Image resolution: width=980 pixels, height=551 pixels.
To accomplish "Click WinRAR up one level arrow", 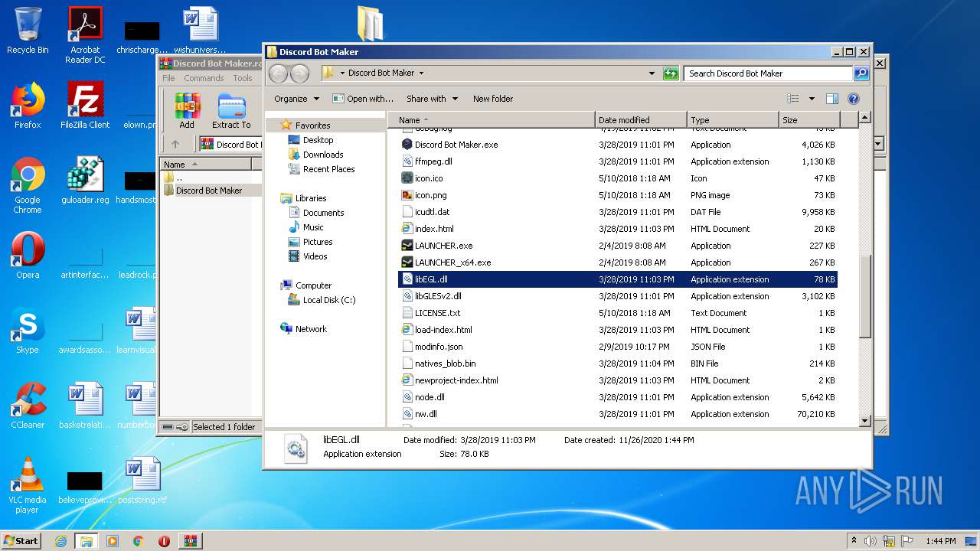I will [x=175, y=144].
